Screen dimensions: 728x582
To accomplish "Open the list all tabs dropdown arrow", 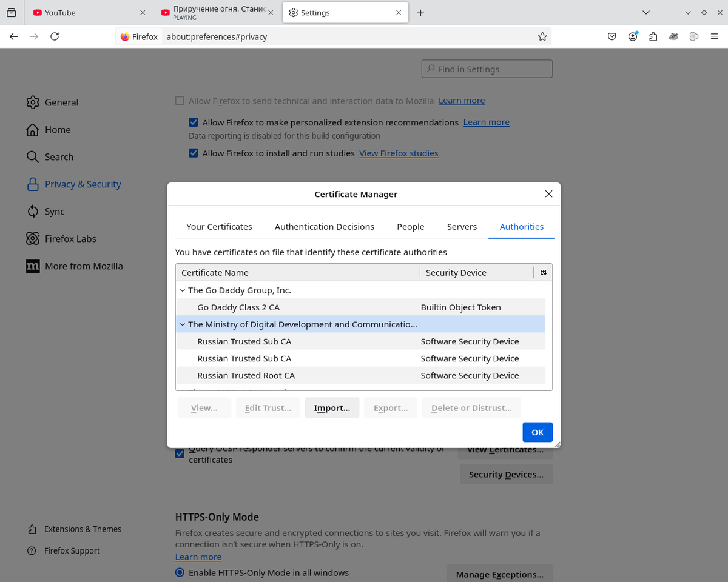I will (x=646, y=12).
